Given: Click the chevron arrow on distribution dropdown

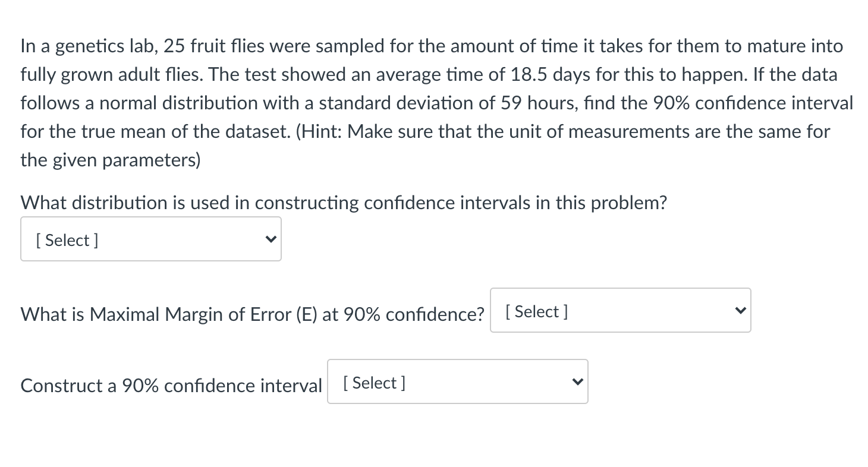Looking at the screenshot, I should 271,239.
